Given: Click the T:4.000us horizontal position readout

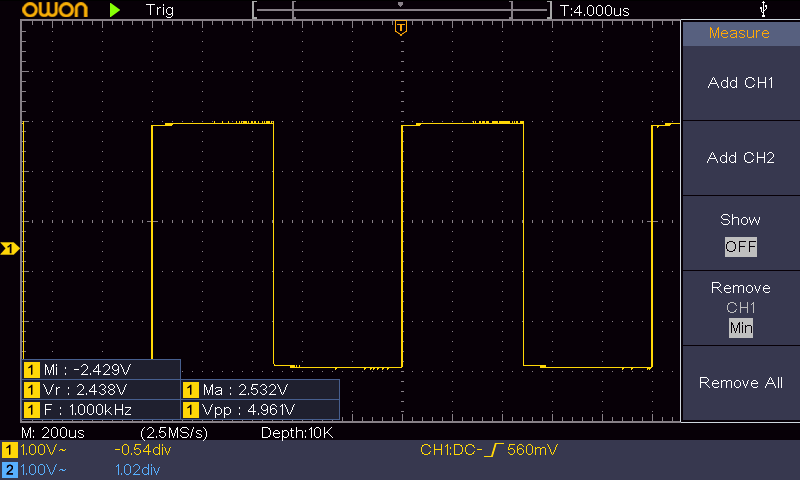Looking at the screenshot, I should tap(595, 10).
